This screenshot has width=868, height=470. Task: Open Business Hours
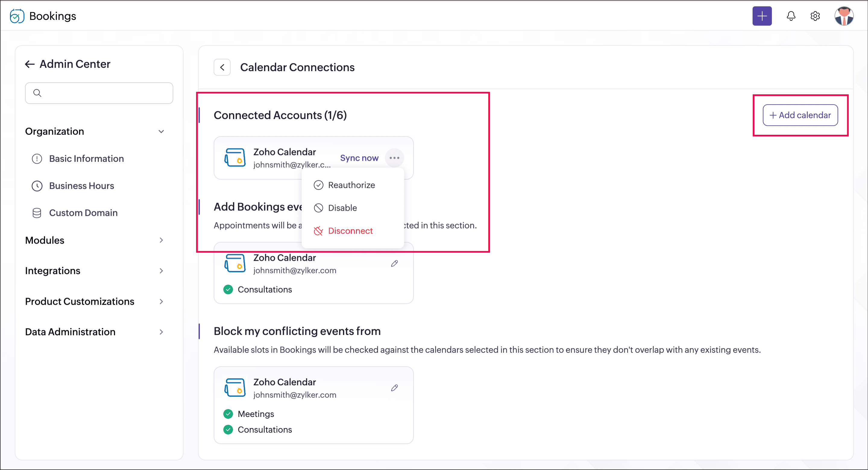82,186
